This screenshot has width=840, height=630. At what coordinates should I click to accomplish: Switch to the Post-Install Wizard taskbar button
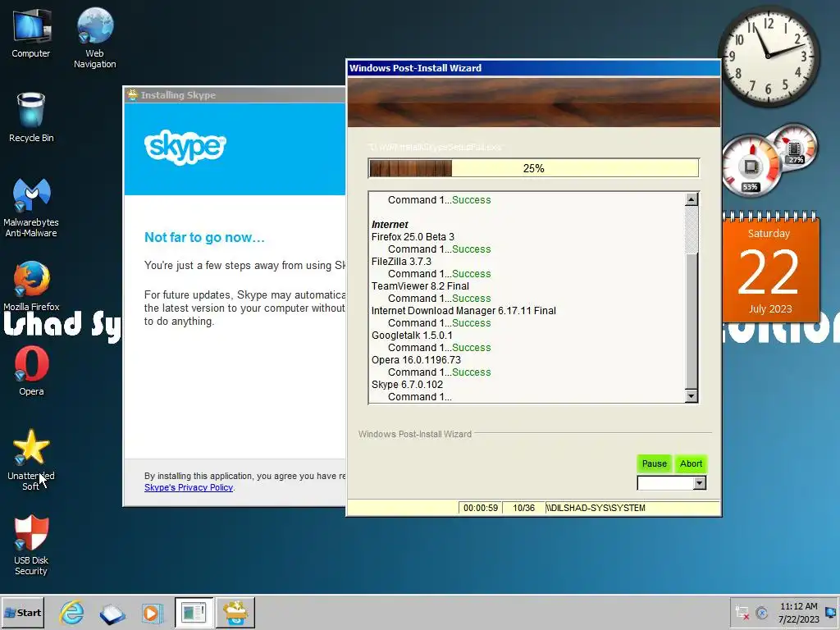tap(194, 612)
